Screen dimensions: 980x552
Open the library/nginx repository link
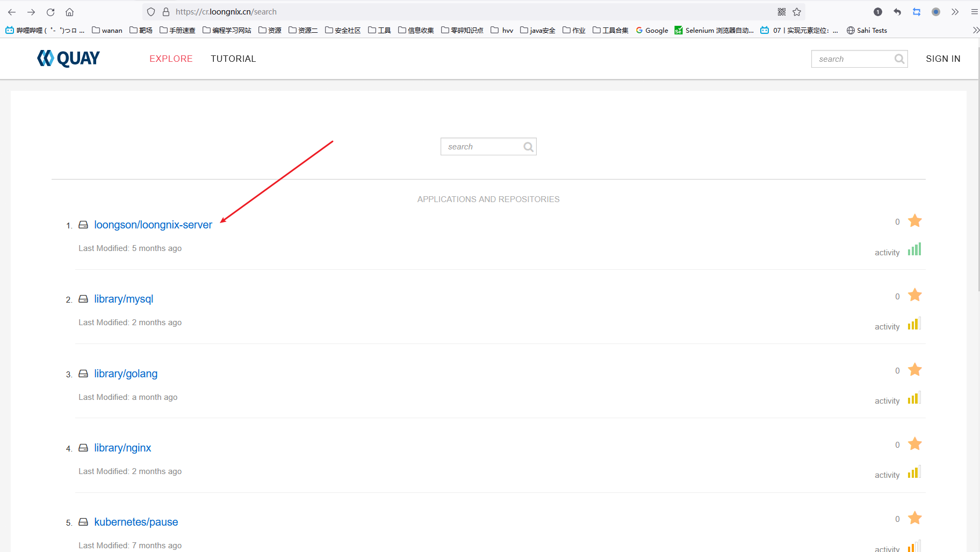coord(122,448)
